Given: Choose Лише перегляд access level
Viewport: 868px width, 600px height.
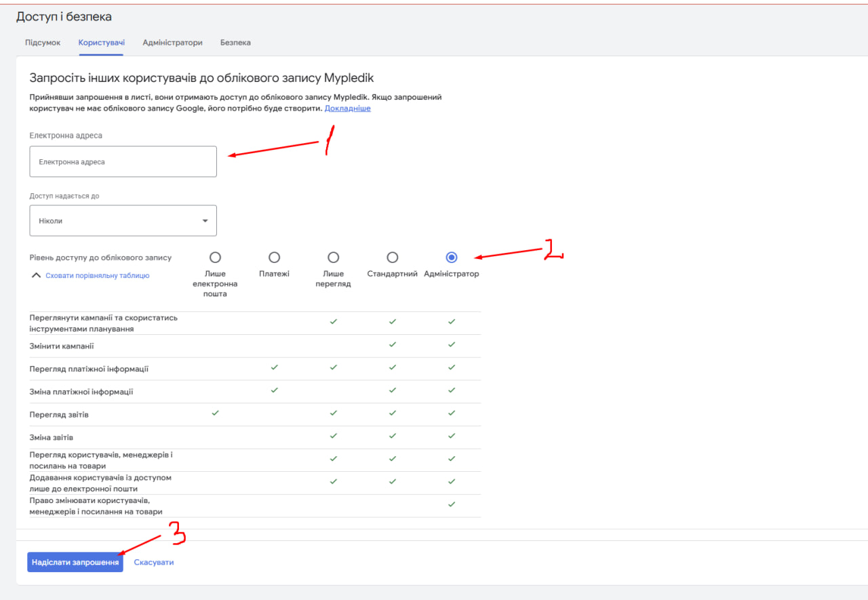Looking at the screenshot, I should tap(333, 258).
